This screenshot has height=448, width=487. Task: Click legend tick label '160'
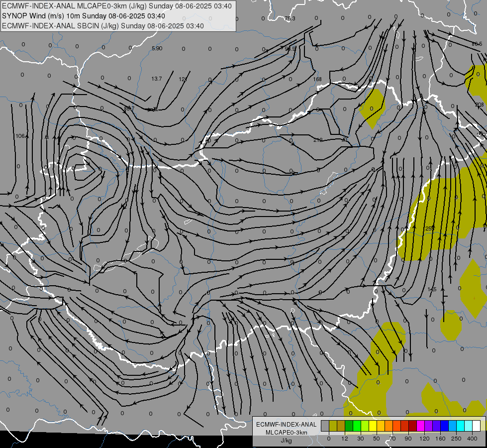[x=440, y=439]
